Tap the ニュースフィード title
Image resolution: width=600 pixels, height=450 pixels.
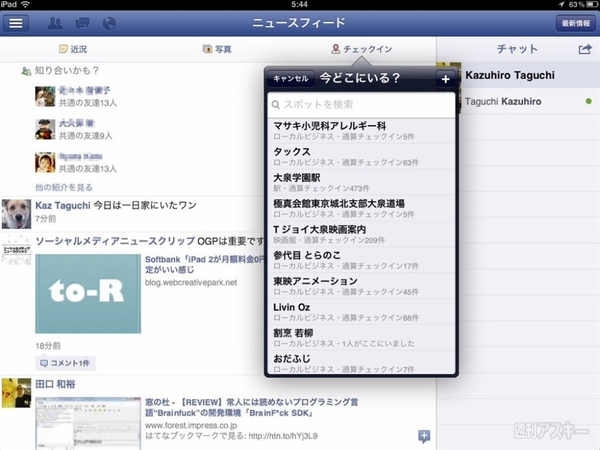click(298, 23)
